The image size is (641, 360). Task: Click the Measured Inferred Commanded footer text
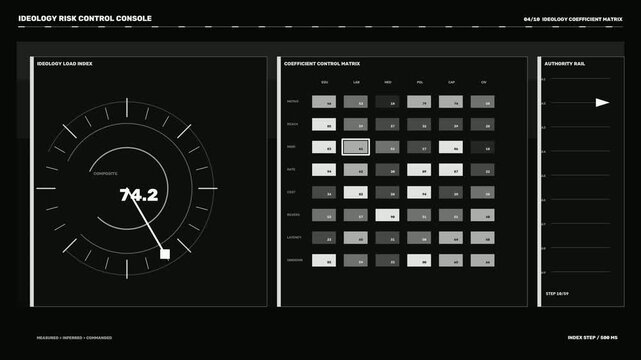74,338
